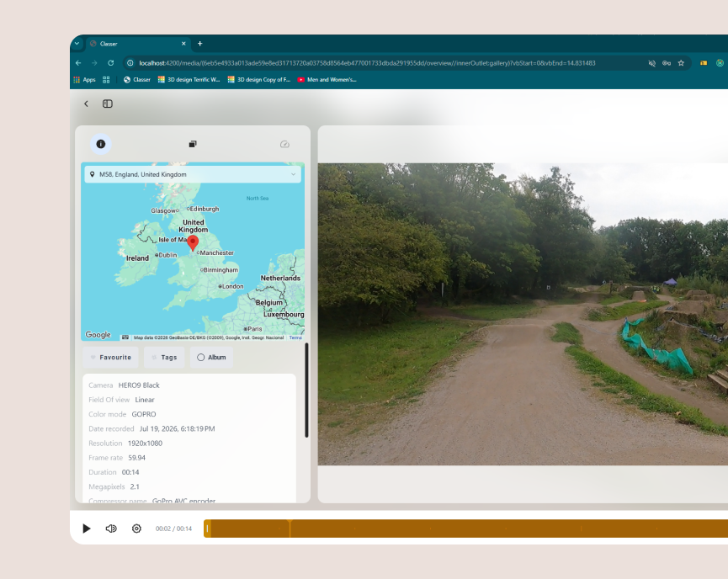
Task: Click the yellow extension icon in browser toolbar
Action: point(704,62)
